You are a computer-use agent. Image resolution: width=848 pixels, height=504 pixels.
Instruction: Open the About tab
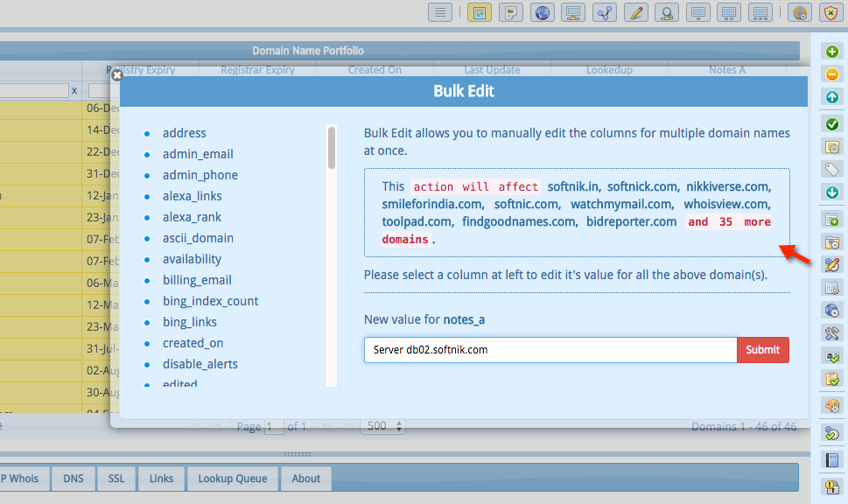pos(306,479)
